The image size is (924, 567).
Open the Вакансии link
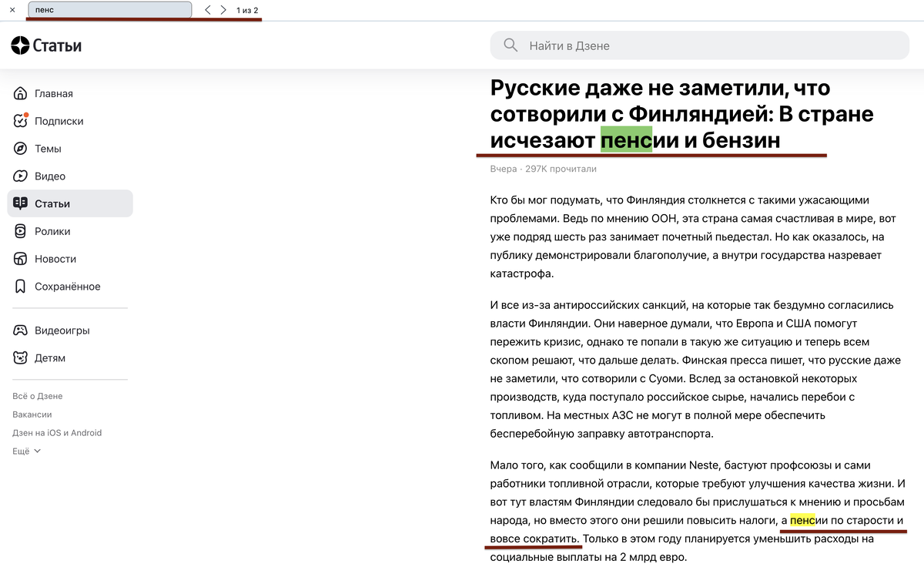point(34,414)
